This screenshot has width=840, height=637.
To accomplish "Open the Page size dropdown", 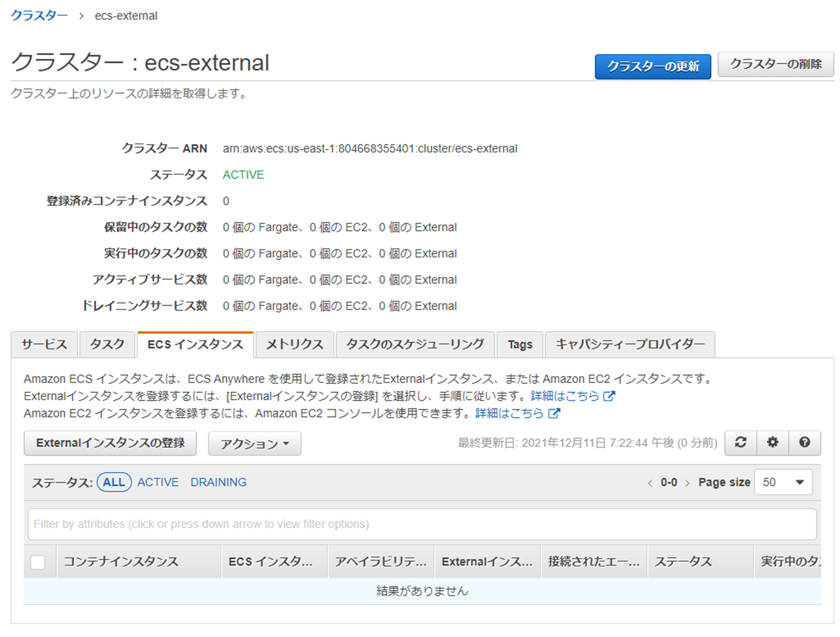I will coord(783,482).
